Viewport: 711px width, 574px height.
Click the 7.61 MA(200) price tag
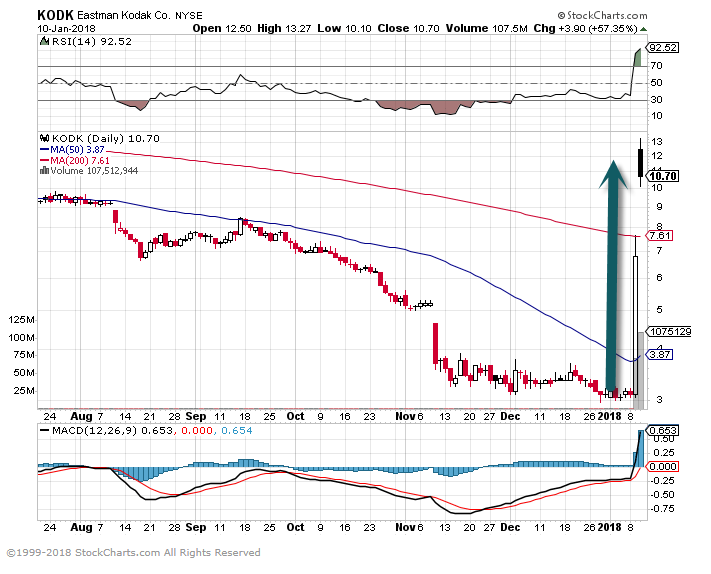pos(659,236)
